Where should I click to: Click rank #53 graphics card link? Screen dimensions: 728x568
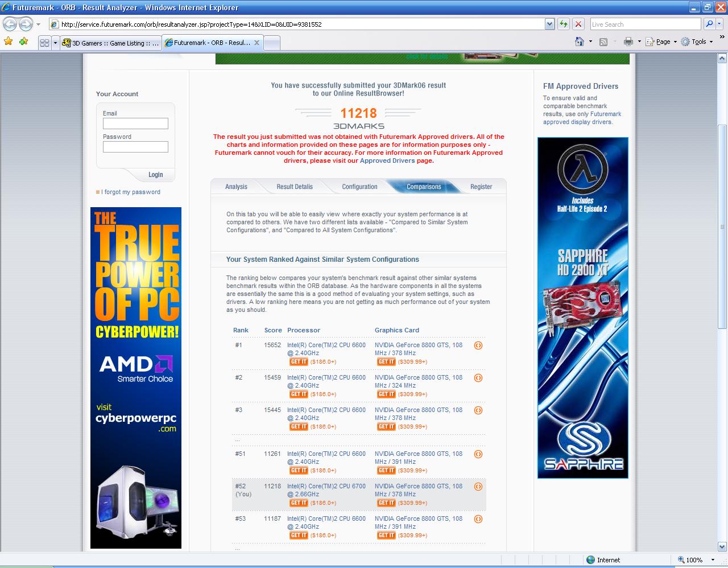pos(419,522)
